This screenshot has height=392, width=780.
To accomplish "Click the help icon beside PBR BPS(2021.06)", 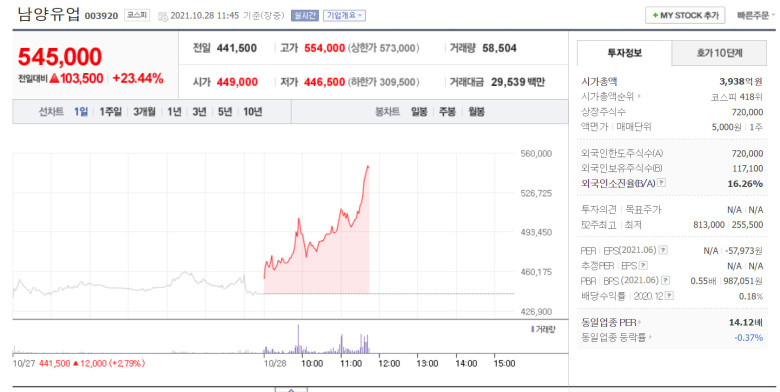I will pos(666,281).
